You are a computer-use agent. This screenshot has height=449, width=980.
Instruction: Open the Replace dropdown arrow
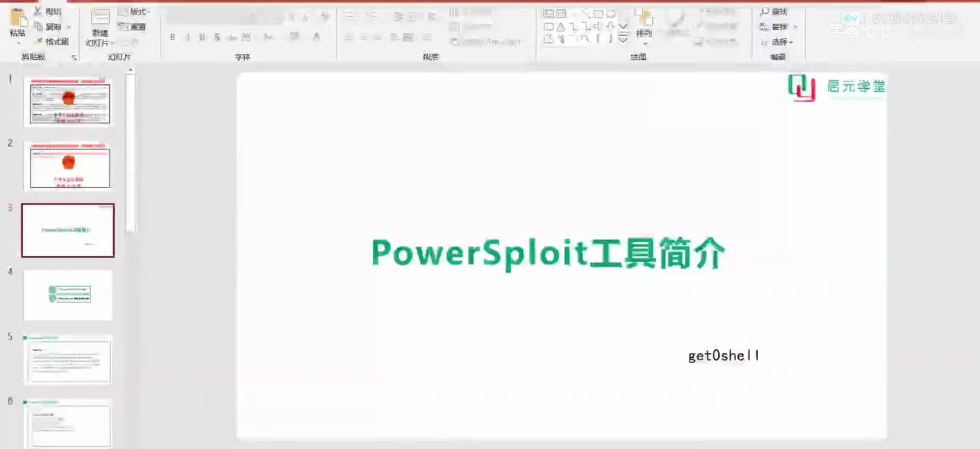click(795, 27)
